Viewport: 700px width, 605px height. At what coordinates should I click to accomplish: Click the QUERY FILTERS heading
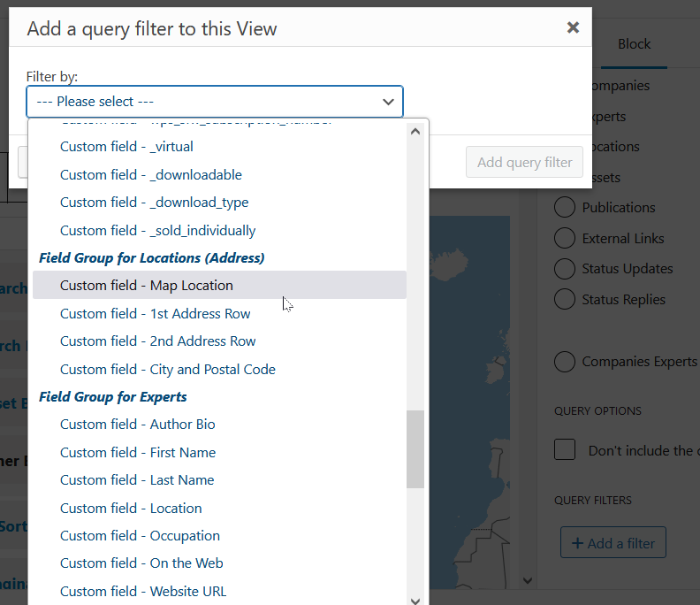click(x=593, y=501)
